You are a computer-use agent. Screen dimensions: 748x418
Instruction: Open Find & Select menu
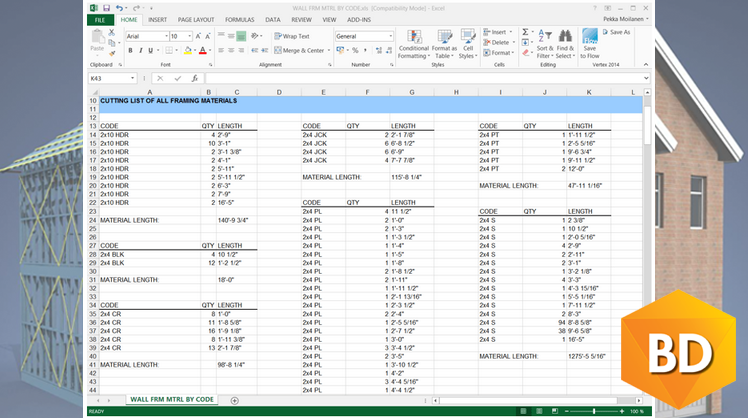(x=565, y=44)
